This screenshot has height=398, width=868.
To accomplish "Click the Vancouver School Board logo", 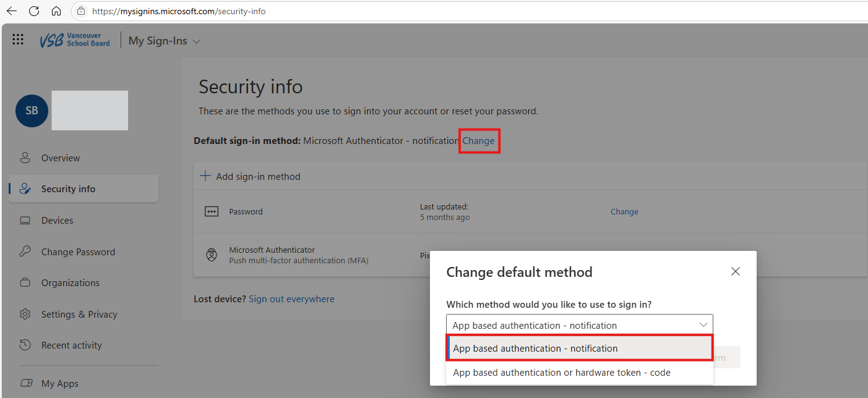I will [75, 40].
